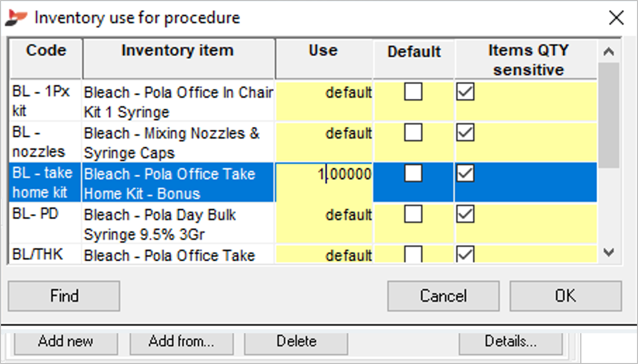Screen dimensions: 638x364
Task: Uncheck QTY sensitive for BL - nozzles
Action: coord(465,132)
